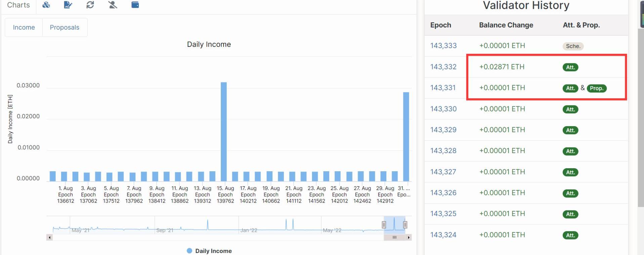Click the epoch 143,331 link
This screenshot has width=644, height=255.
(x=443, y=88)
